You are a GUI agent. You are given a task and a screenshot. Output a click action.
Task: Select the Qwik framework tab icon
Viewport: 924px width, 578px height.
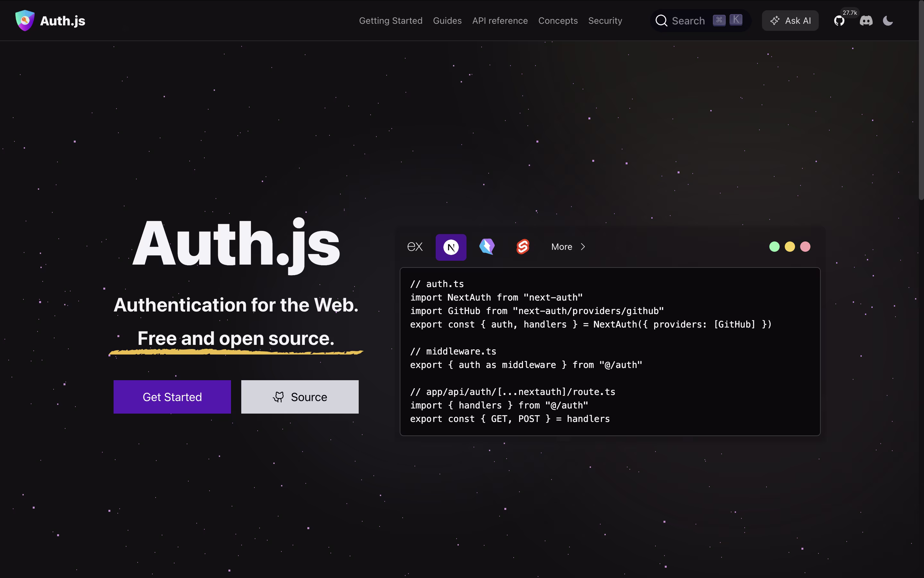tap(487, 247)
